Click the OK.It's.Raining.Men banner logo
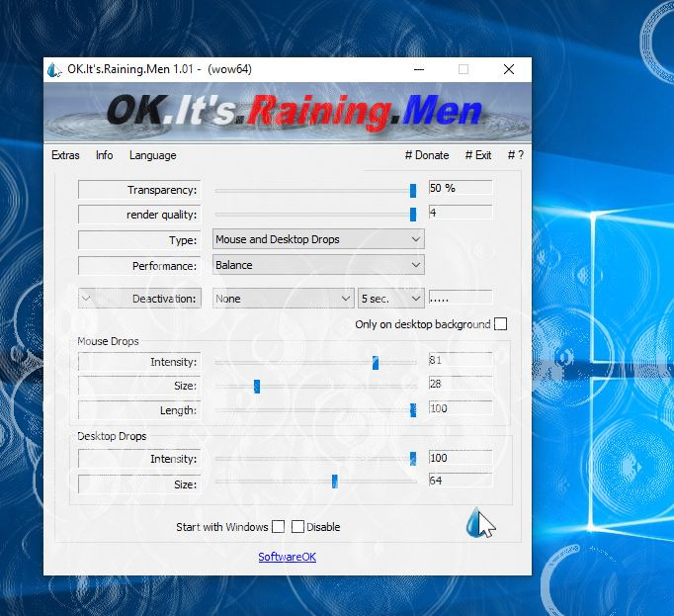This screenshot has width=674, height=616. click(x=288, y=113)
